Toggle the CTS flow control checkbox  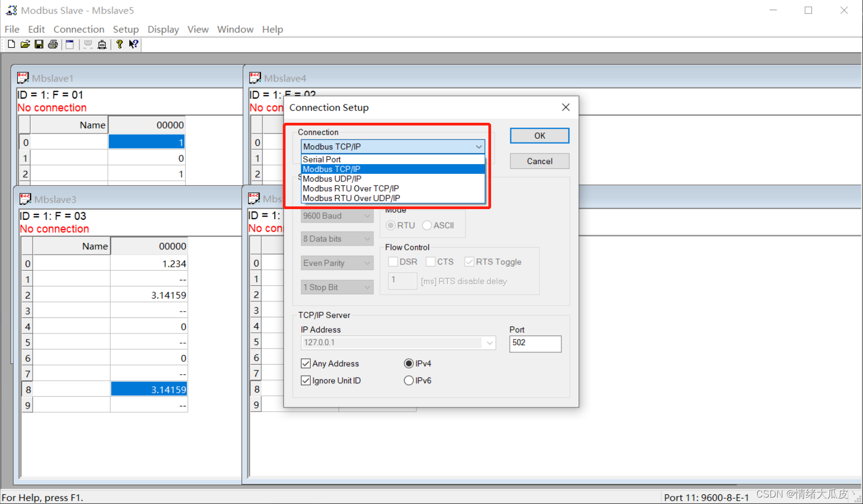click(430, 262)
